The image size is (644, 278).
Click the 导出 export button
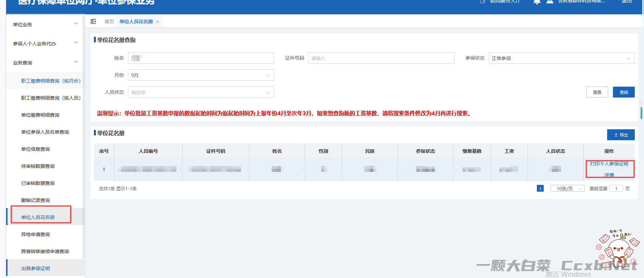point(620,135)
